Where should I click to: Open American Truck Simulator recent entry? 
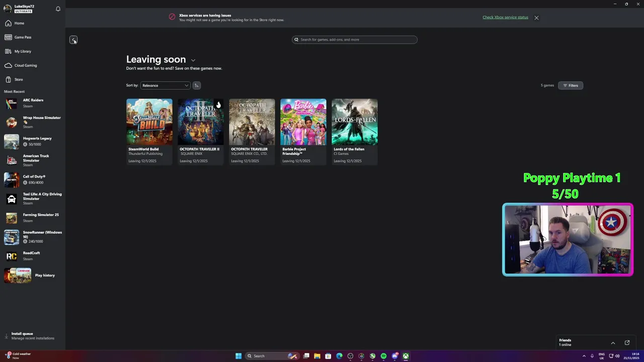pos(33,160)
